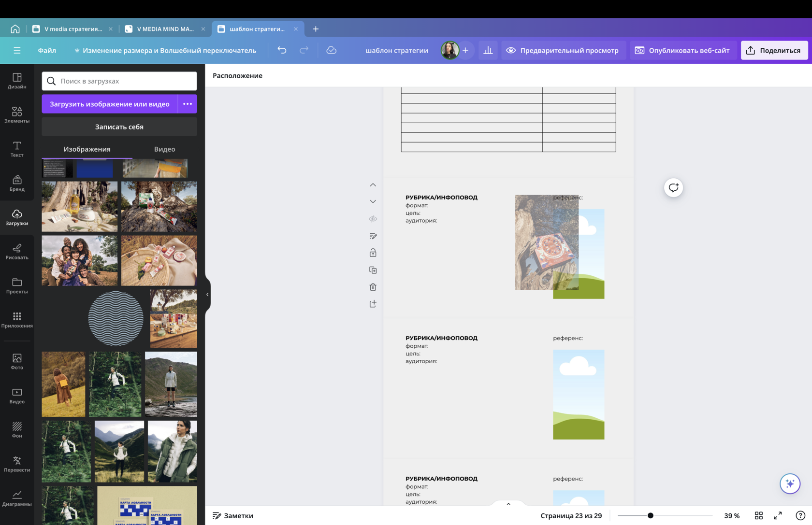Delete page using the trash icon
Screen dimensions: 812x525
point(373,287)
